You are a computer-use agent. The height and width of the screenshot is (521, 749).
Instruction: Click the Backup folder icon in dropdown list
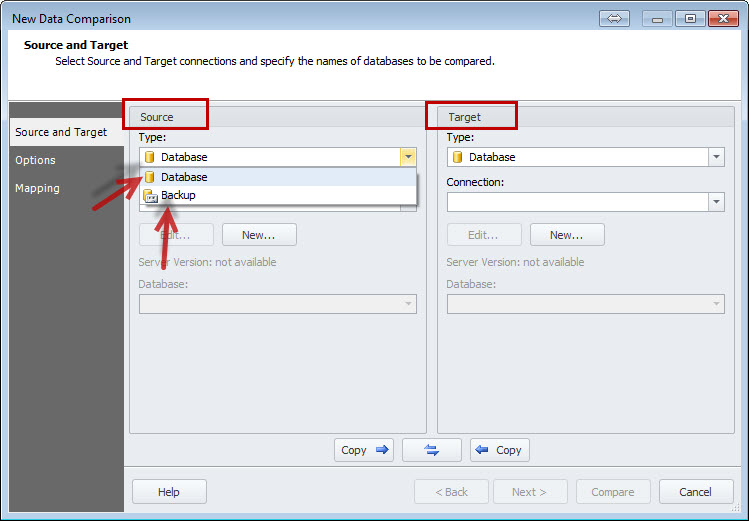tap(150, 196)
